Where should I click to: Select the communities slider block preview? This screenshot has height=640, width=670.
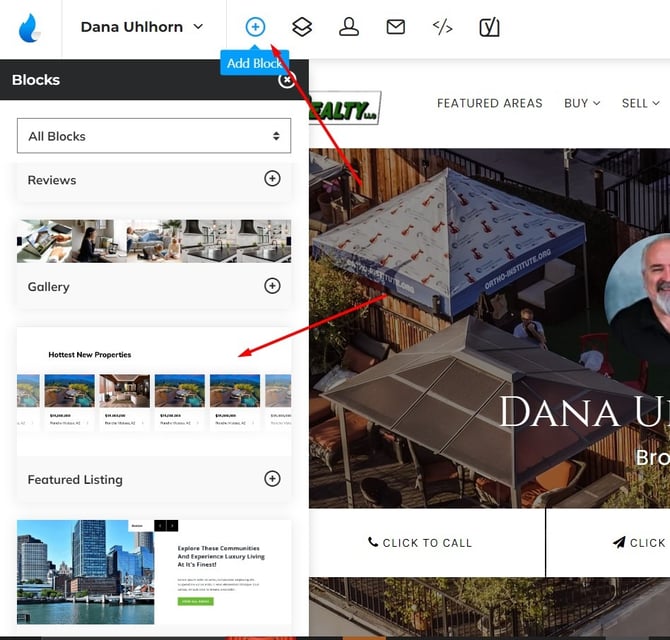click(154, 572)
